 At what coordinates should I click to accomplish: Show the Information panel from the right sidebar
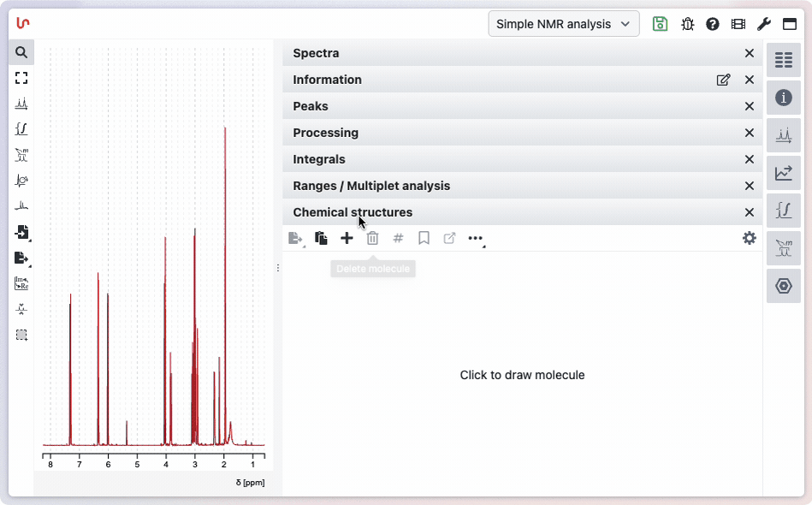tap(784, 98)
